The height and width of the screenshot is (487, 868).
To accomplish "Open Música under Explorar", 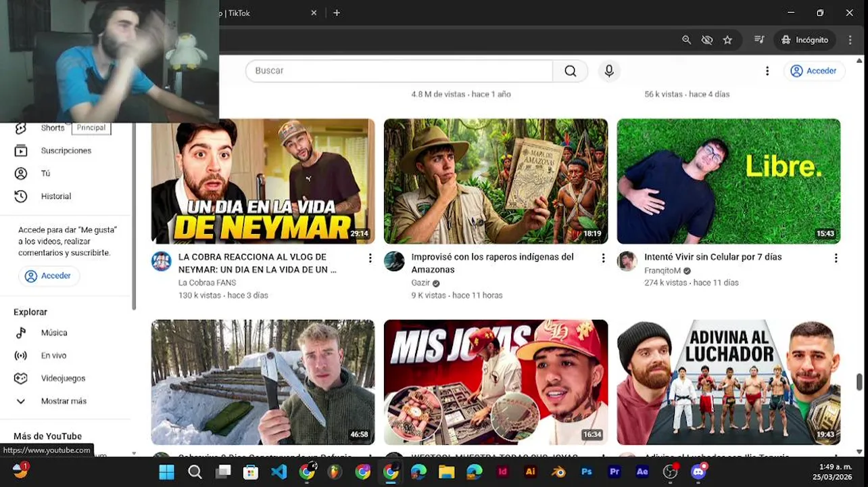I will tap(53, 333).
